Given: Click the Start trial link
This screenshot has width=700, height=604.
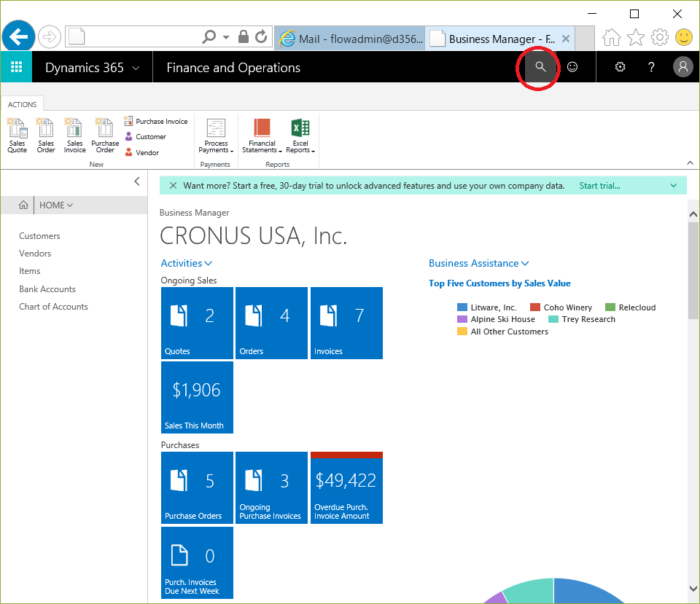Looking at the screenshot, I should tap(599, 186).
